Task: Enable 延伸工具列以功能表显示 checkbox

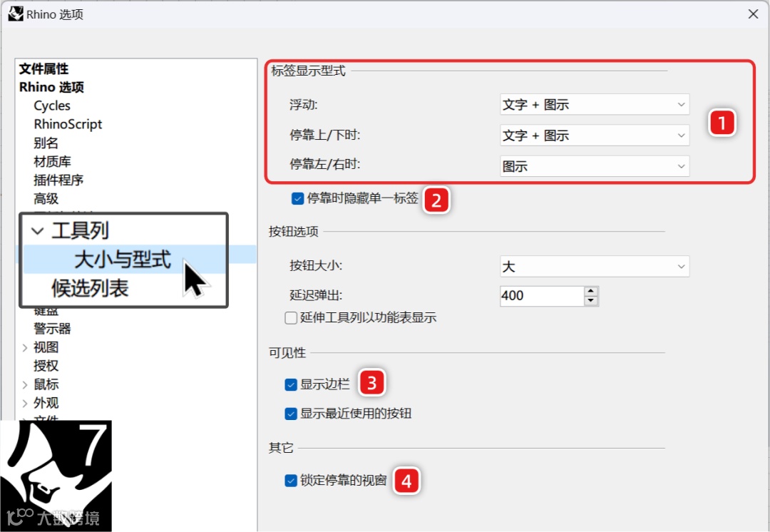Action: pyautogui.click(x=291, y=318)
